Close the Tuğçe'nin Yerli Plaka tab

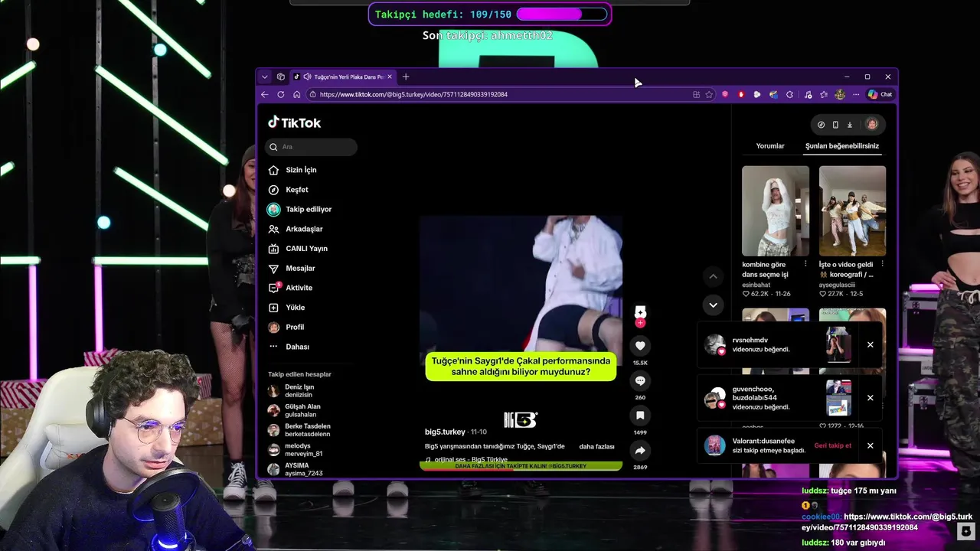(390, 77)
